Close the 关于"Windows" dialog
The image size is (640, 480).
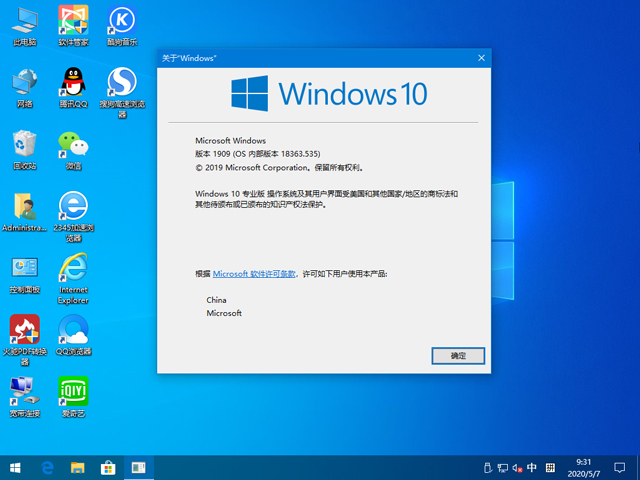(481, 58)
